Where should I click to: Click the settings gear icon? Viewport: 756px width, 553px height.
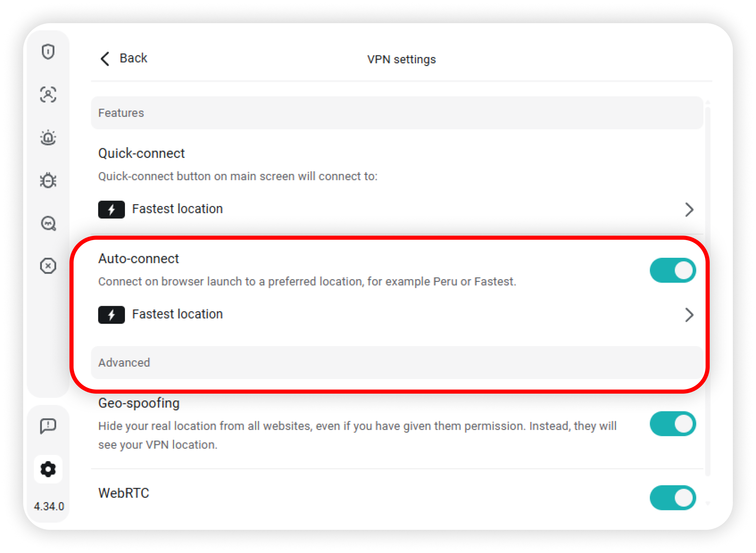point(48,469)
